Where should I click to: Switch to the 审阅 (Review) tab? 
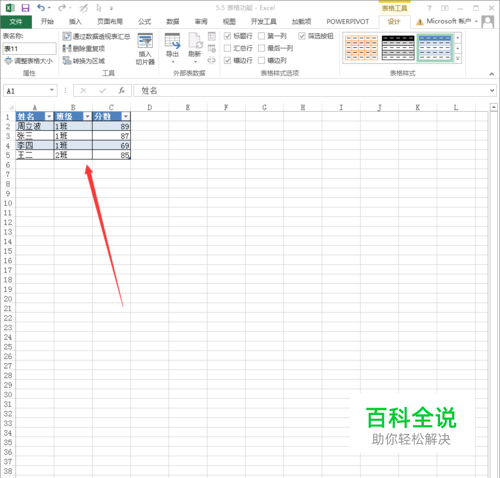[x=201, y=22]
